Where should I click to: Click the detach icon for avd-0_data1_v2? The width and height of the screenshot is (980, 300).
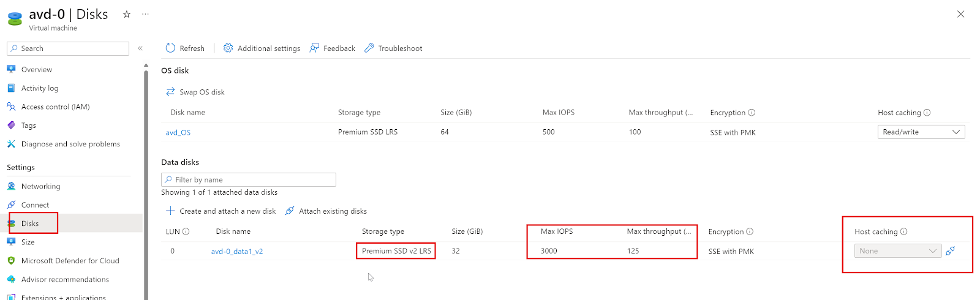950,251
